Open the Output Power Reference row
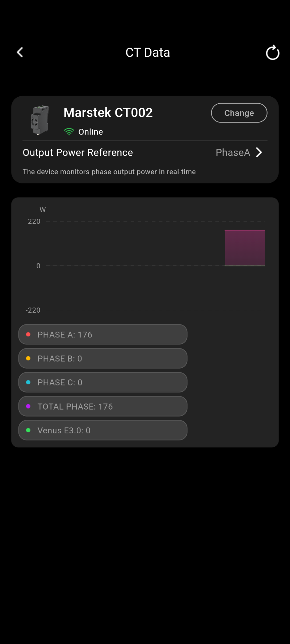This screenshot has width=290, height=644. (x=78, y=153)
